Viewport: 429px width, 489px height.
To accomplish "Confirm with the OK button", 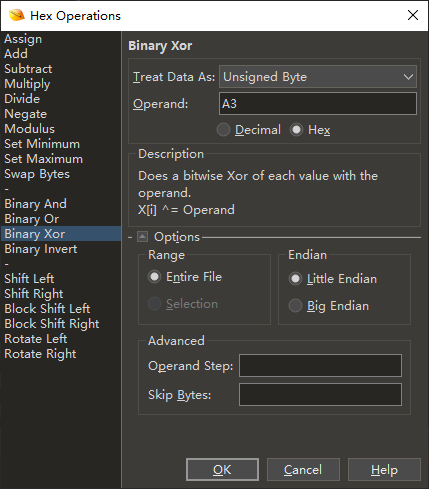I will (x=222, y=470).
